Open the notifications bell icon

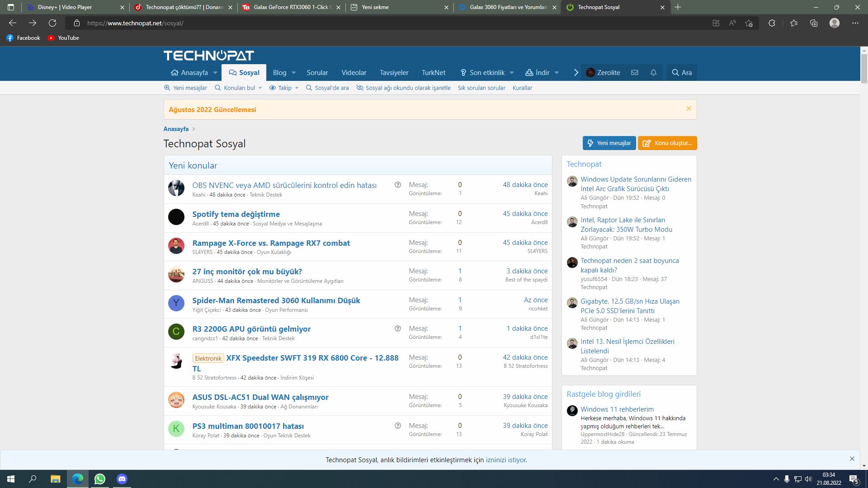coord(653,72)
